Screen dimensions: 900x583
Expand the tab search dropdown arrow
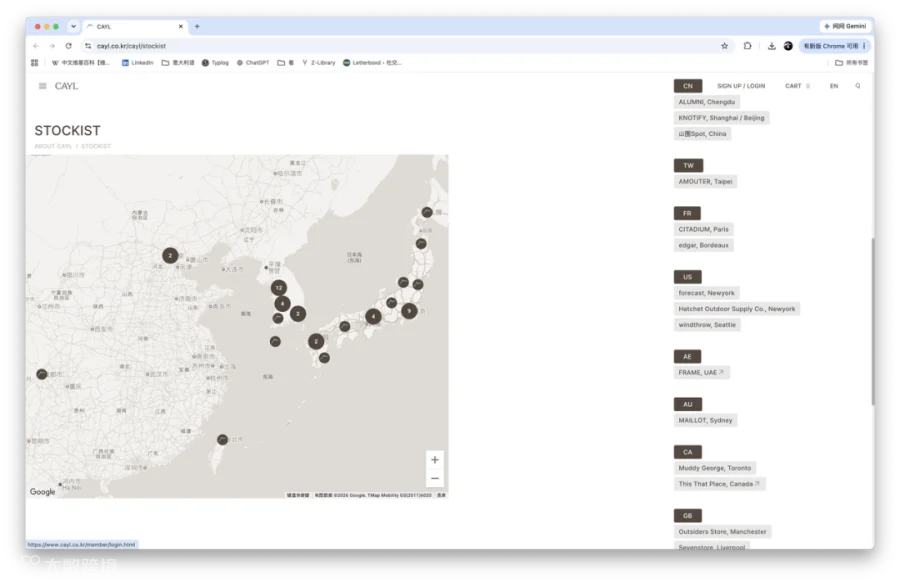tap(73, 26)
